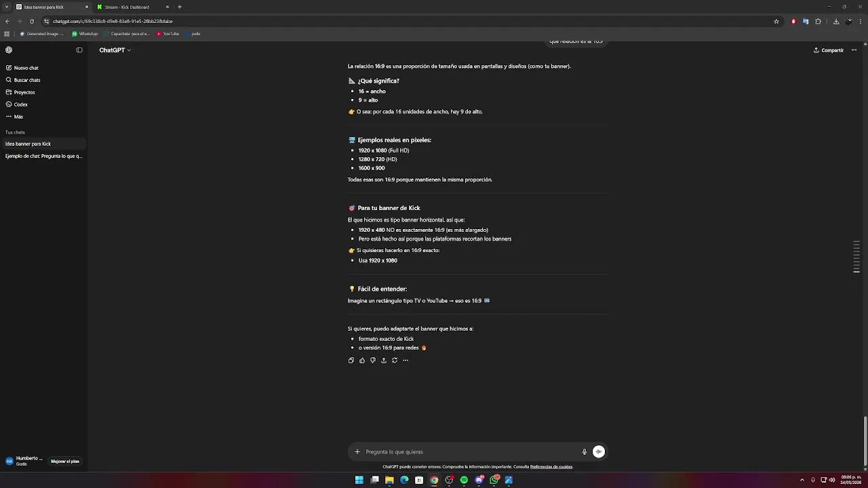Regenerate the response with the retry icon
This screenshot has height=488, width=868.
[395, 361]
